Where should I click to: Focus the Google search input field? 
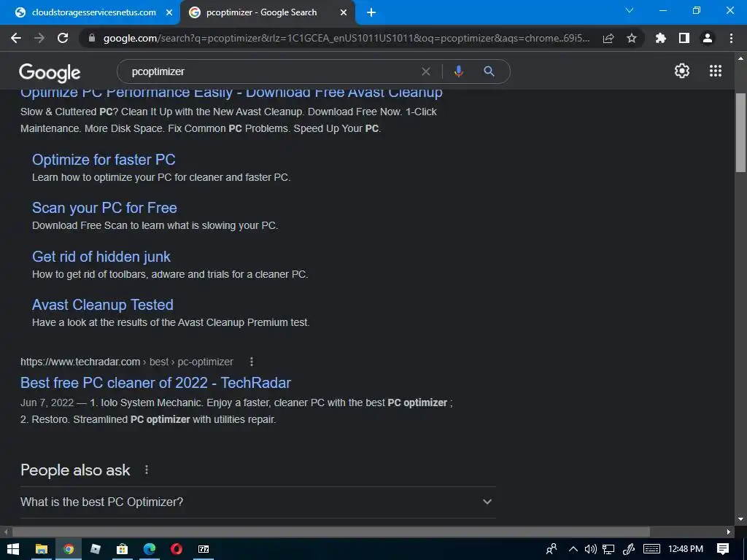click(274, 71)
